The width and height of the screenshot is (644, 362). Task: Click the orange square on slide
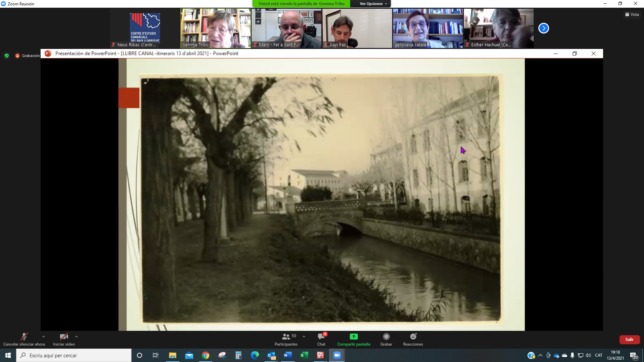tap(129, 98)
